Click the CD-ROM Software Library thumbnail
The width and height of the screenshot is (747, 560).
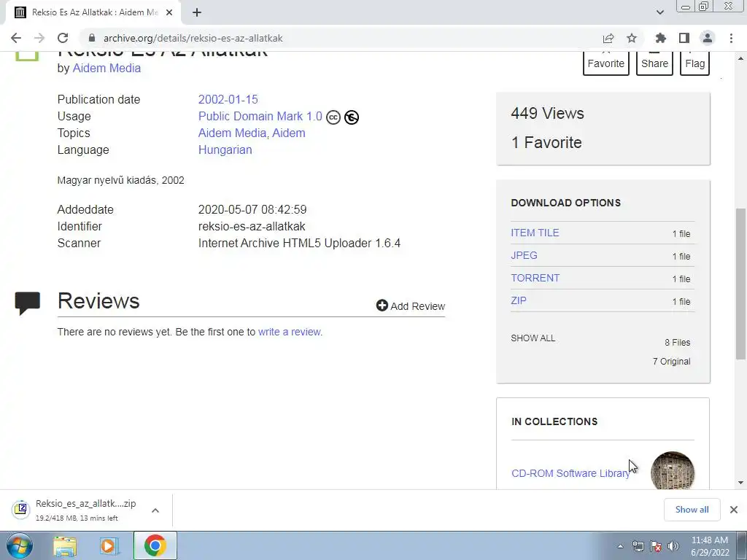(672, 470)
